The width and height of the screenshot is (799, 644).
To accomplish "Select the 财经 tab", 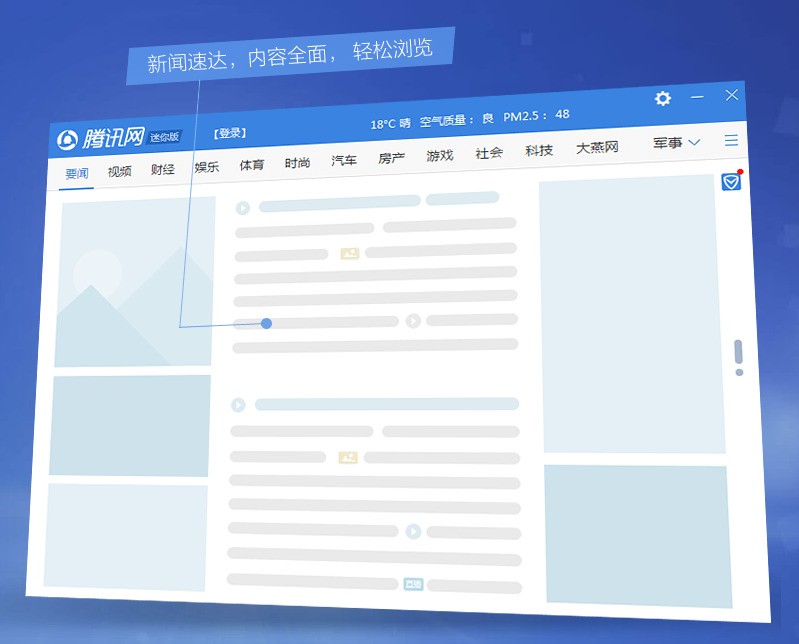I will click(x=163, y=169).
